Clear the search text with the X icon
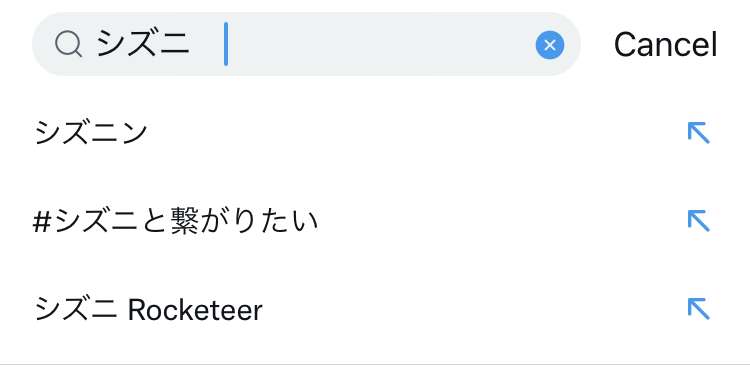 coord(550,45)
